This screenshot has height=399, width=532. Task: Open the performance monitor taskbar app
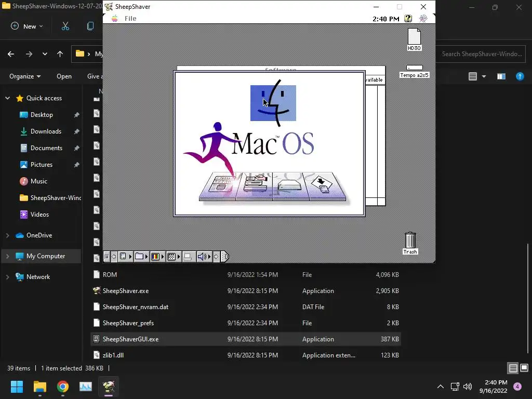[86, 387]
